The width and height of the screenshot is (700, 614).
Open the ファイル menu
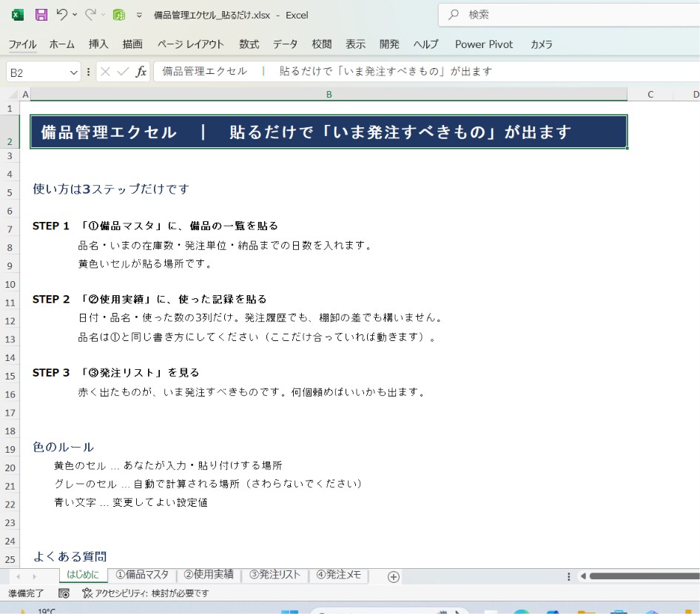pos(22,44)
